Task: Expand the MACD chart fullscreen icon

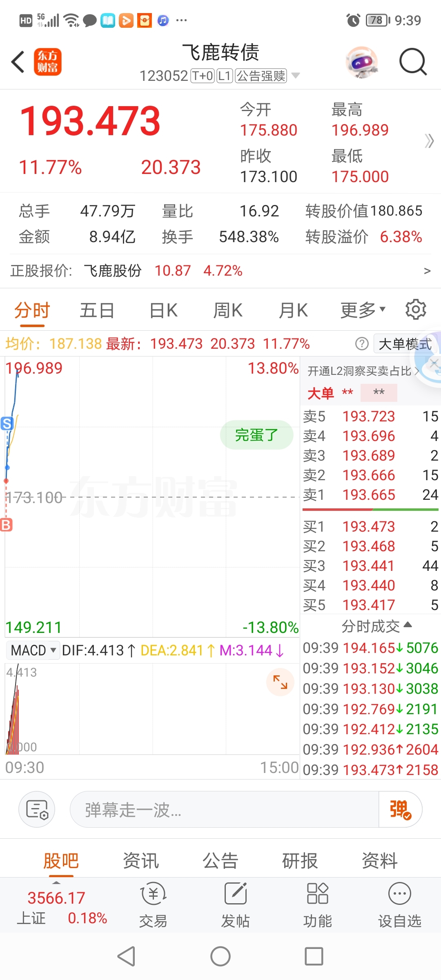Action: 280,682
